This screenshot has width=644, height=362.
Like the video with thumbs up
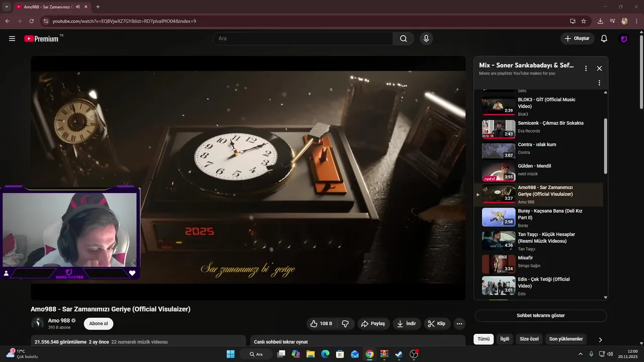coord(321,324)
